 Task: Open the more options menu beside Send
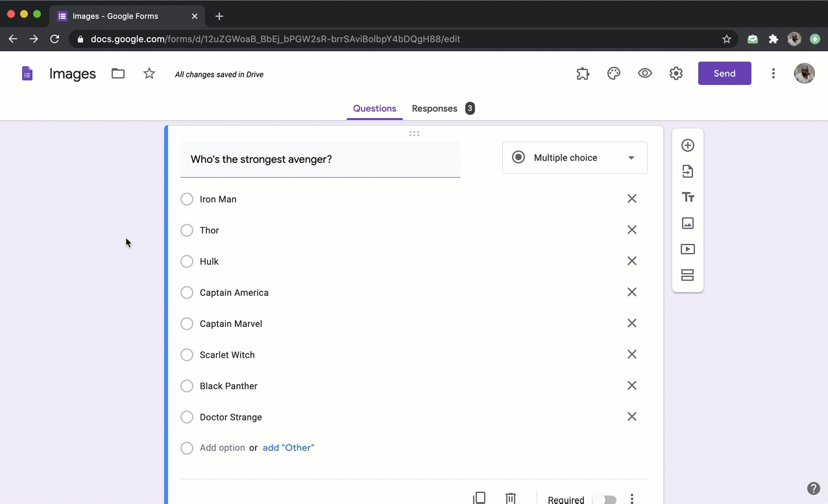(x=773, y=73)
